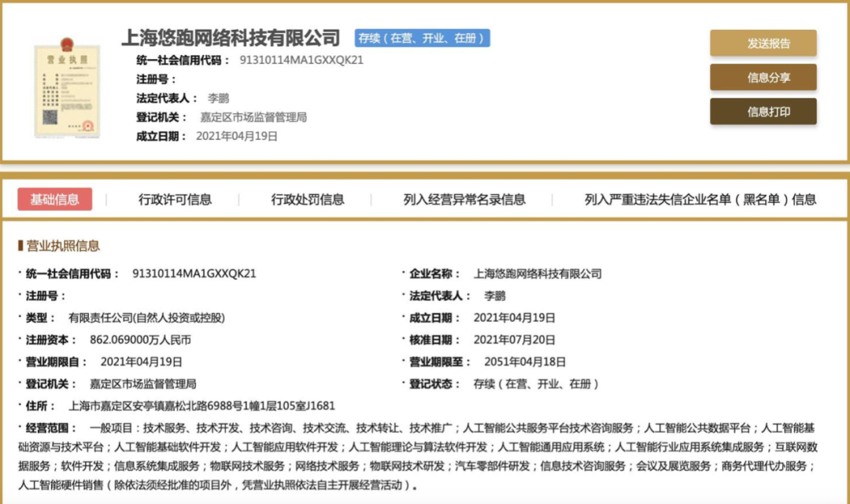
Task: Click 成立日期 value in license info section
Action: click(x=514, y=318)
